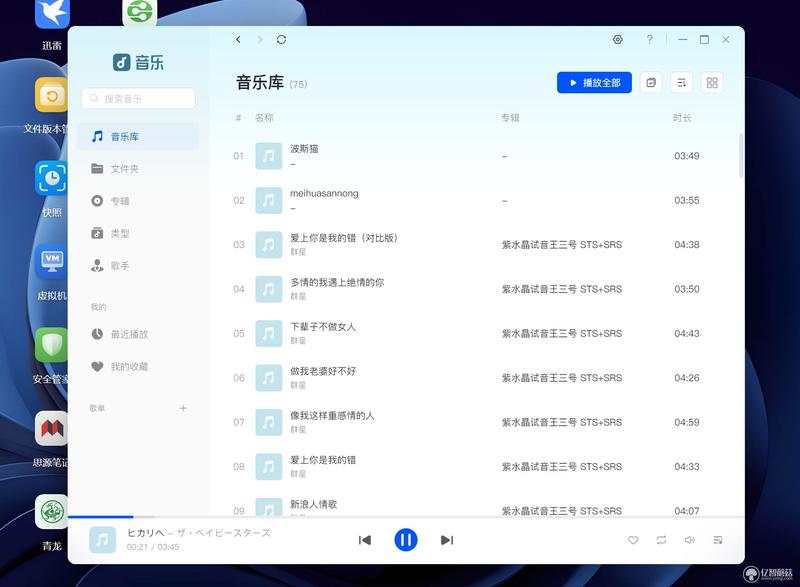
Task: Refresh the music library view
Action: 281,40
